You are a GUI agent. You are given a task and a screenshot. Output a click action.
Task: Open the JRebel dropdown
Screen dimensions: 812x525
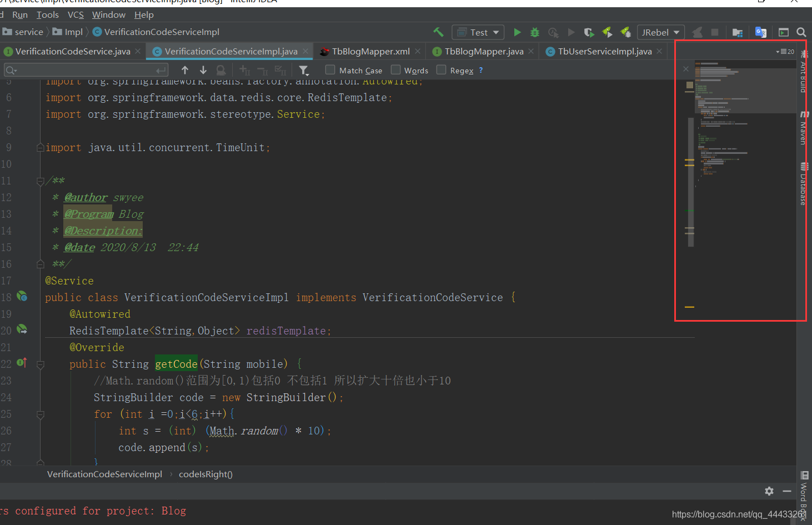(660, 32)
